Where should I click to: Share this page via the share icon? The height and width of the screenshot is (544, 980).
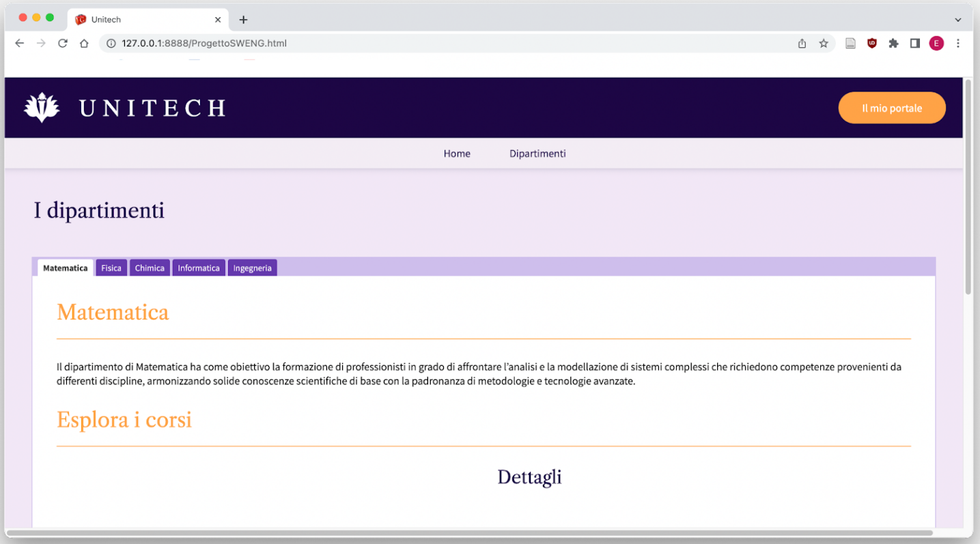pyautogui.click(x=802, y=43)
